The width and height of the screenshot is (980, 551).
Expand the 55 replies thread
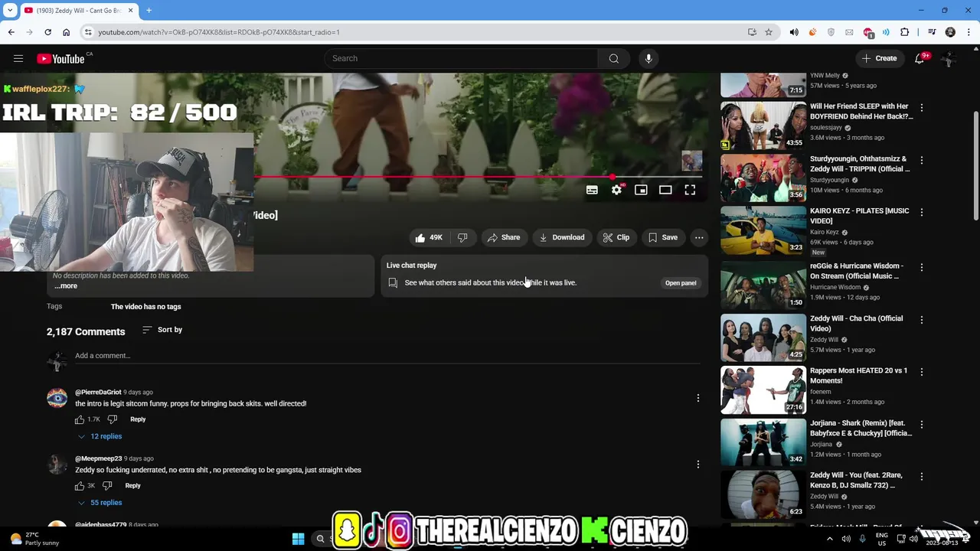tap(100, 503)
